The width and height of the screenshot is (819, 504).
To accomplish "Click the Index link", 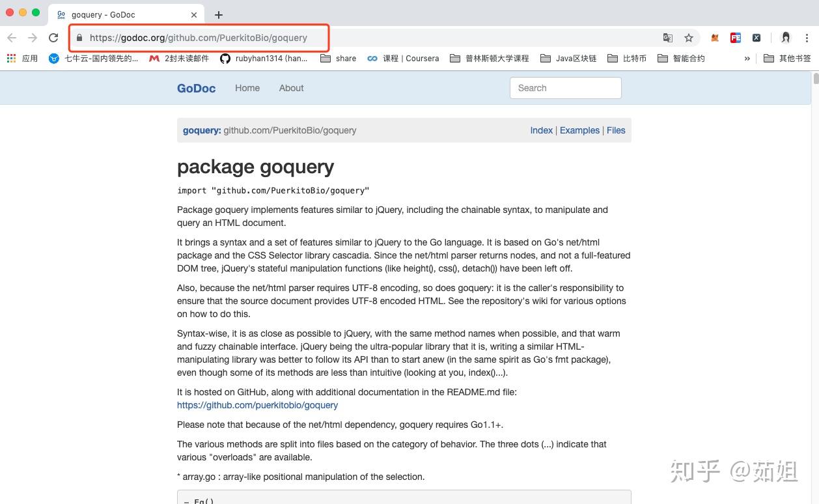I will (x=541, y=130).
